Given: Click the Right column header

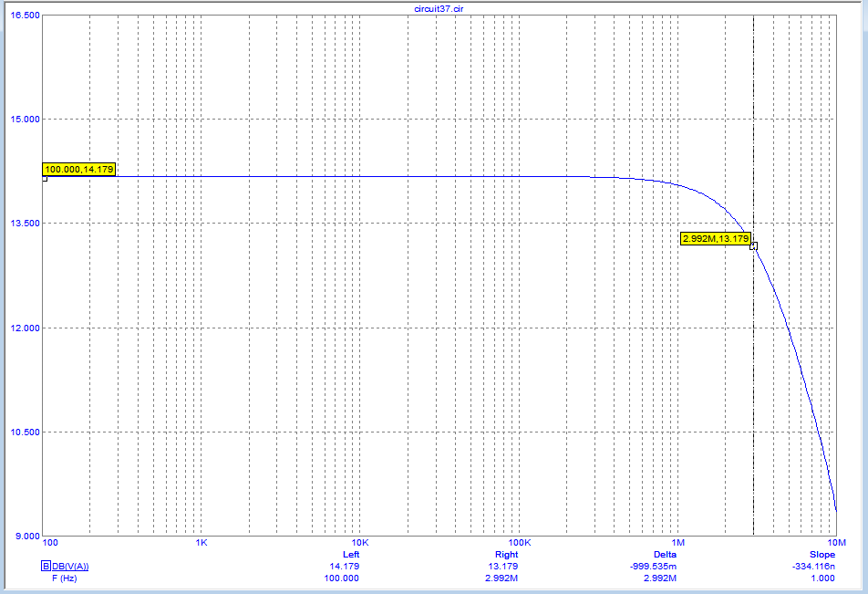Looking at the screenshot, I should (x=507, y=554).
